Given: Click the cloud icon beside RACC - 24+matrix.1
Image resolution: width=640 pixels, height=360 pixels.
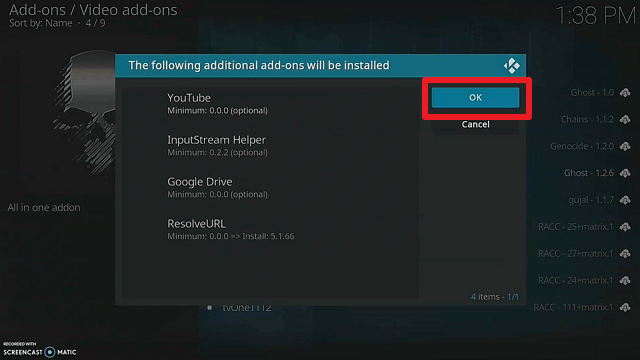Looking at the screenshot, I should (x=625, y=280).
